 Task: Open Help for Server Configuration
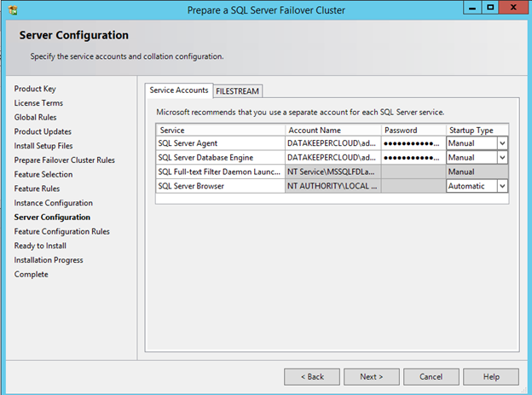(491, 376)
